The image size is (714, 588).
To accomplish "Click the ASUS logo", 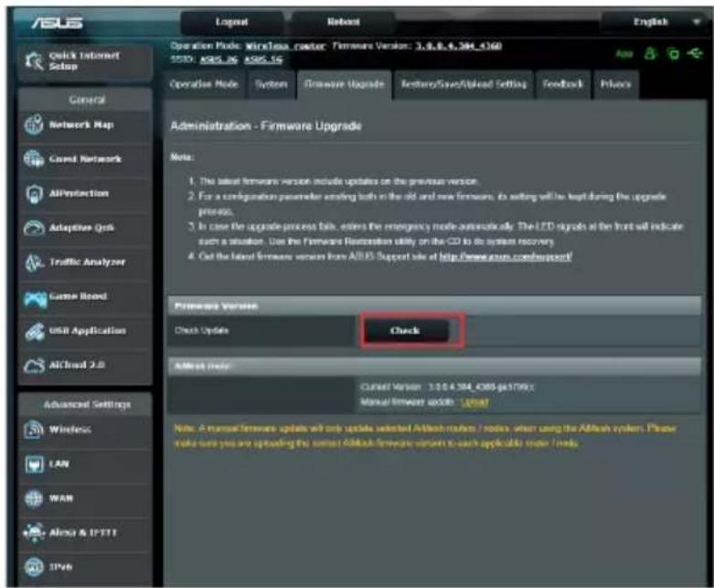I will (x=58, y=23).
